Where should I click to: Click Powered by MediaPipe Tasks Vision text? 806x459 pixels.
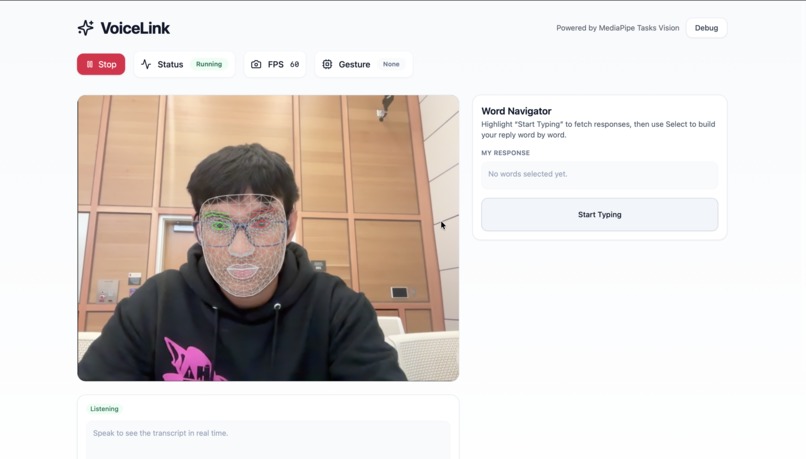tap(617, 28)
